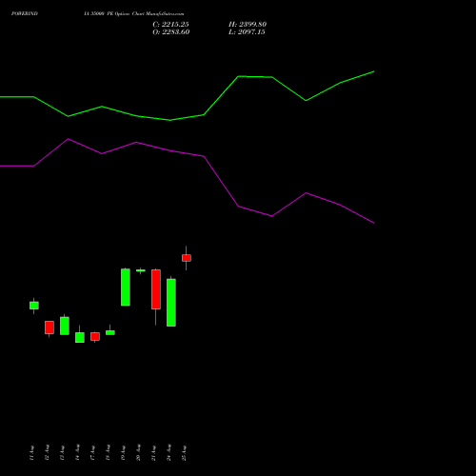Select the 20 Aug date label
476x476 pixels.
pos(138,452)
